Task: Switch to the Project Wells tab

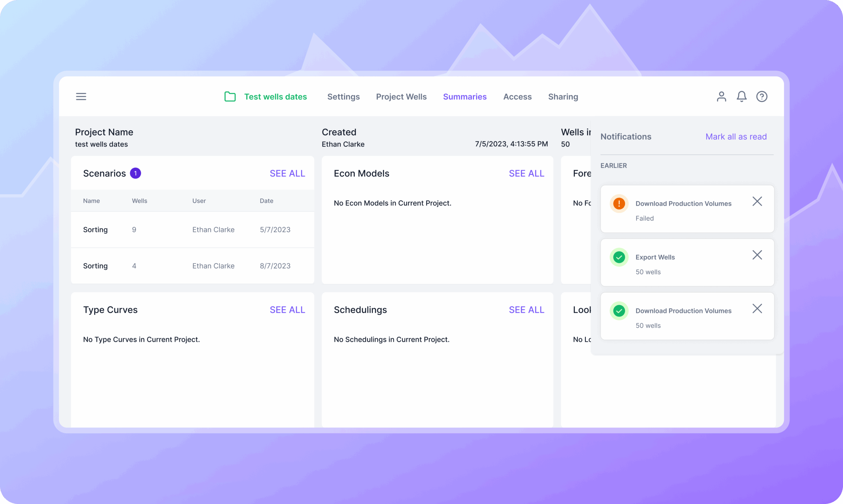Action: tap(401, 97)
